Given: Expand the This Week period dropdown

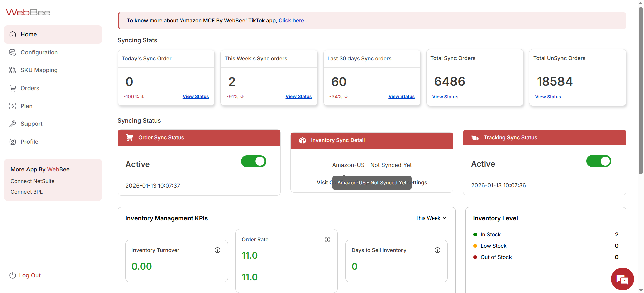Looking at the screenshot, I should tap(431, 218).
